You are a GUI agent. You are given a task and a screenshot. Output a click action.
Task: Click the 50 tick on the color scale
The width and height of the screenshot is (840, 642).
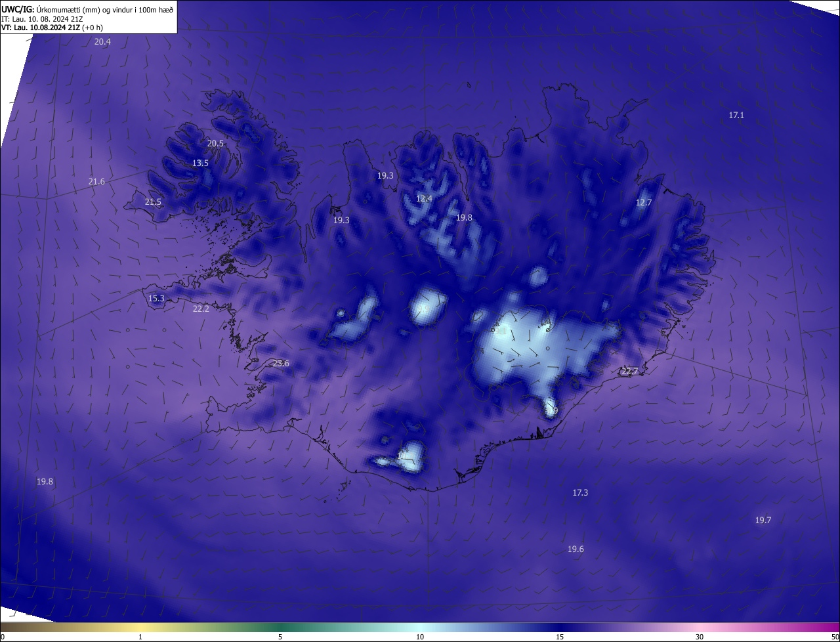[x=835, y=637]
